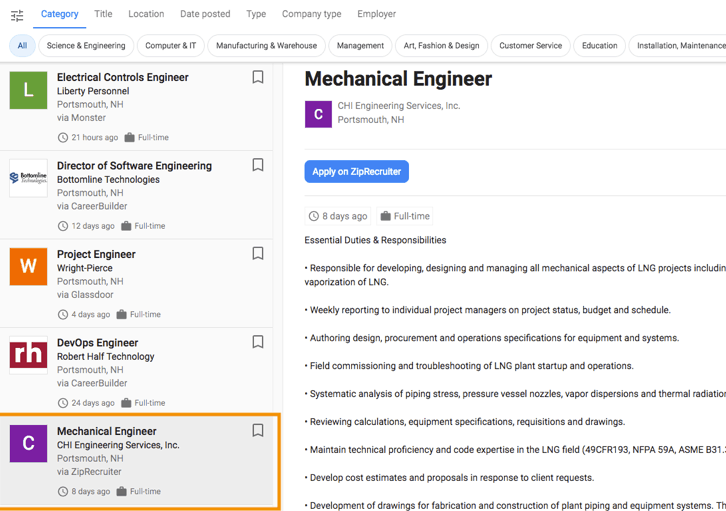Save the Project Engineer listing with bookmark
This screenshot has height=511, width=726.
click(258, 253)
